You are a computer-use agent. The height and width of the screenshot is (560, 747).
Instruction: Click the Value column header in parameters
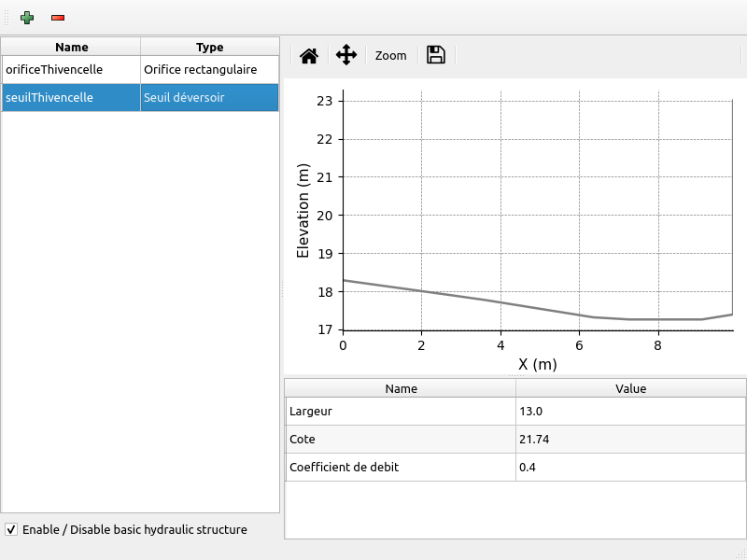(630, 388)
